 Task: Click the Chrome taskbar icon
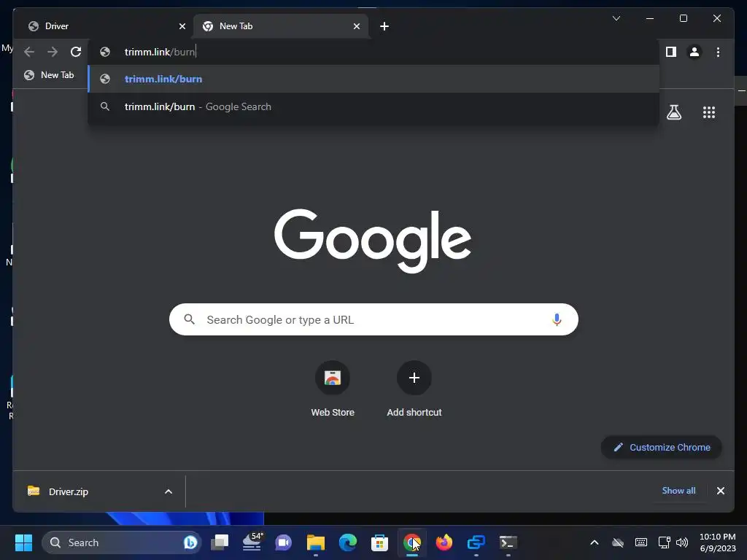(412, 542)
